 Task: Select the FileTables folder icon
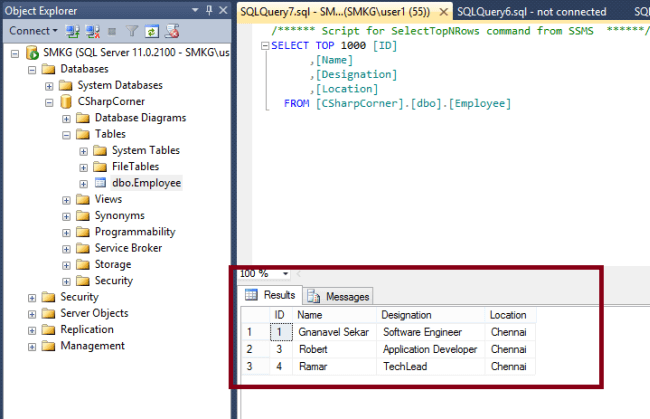click(100, 167)
